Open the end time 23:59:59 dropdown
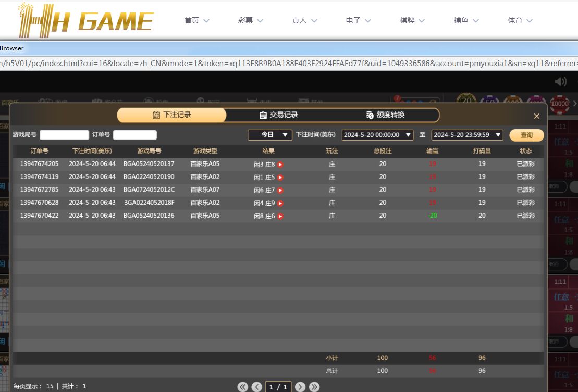The height and width of the screenshot is (392, 578). 467,135
